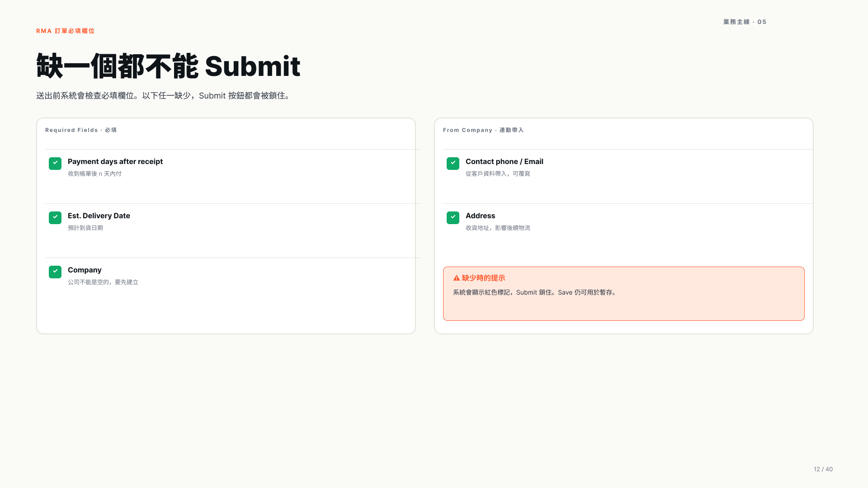
Task: Click the '業務主線 · 05' chapter label
Action: [x=745, y=22]
